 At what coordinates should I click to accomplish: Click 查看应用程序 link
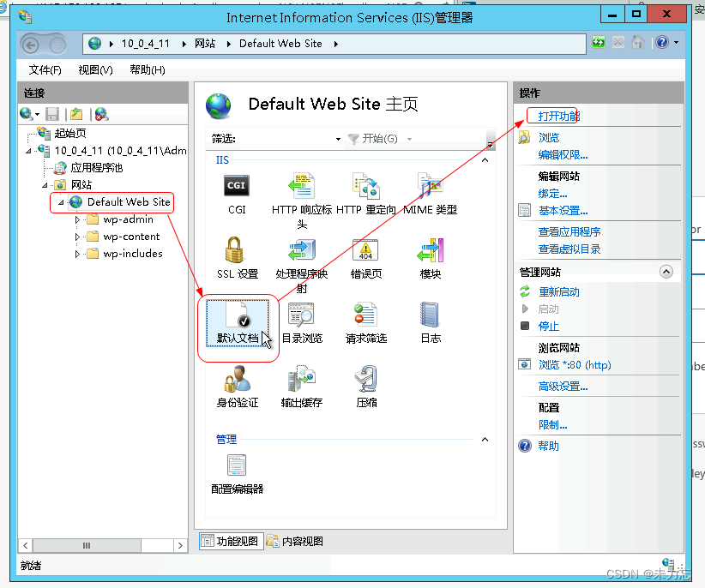point(569,231)
